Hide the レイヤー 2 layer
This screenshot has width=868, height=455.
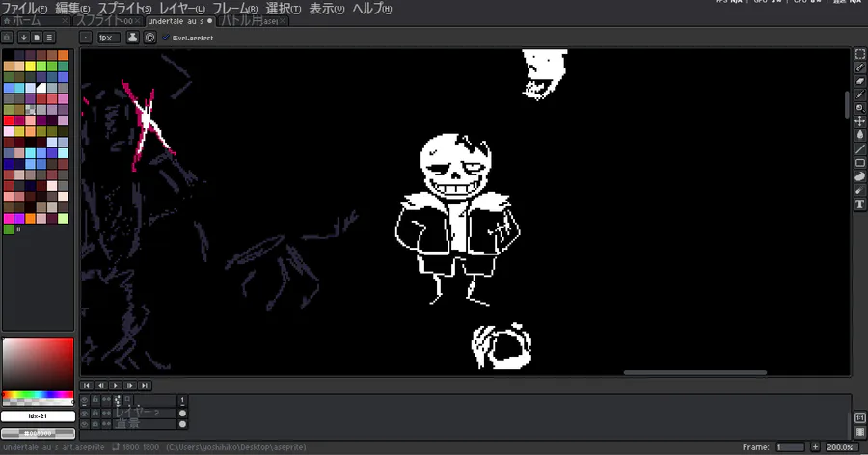(84, 413)
